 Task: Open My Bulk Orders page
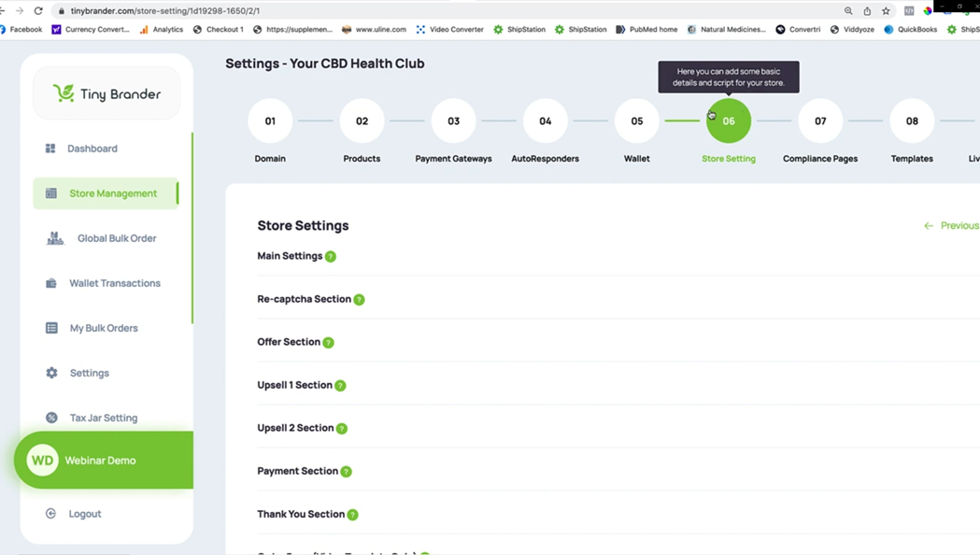pyautogui.click(x=104, y=328)
